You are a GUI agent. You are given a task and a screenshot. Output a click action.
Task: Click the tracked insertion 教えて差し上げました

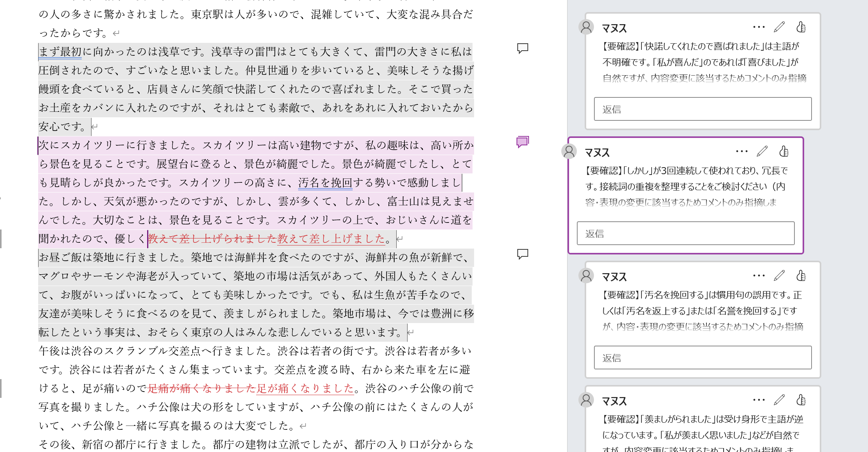(331, 238)
